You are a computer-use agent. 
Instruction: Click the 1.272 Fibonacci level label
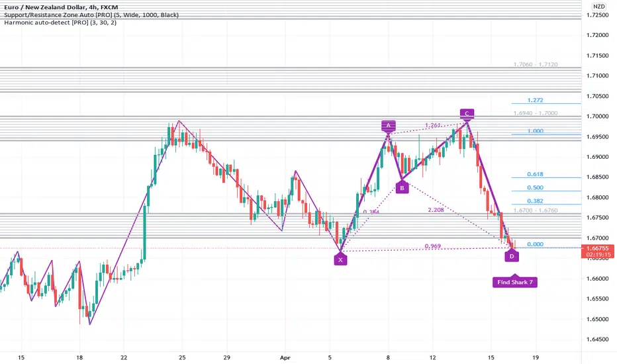(535, 100)
